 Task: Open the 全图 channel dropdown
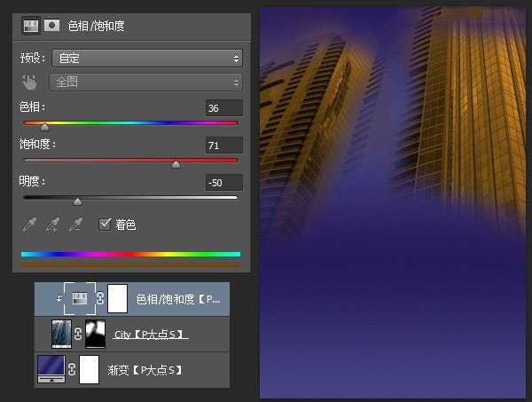click(147, 83)
